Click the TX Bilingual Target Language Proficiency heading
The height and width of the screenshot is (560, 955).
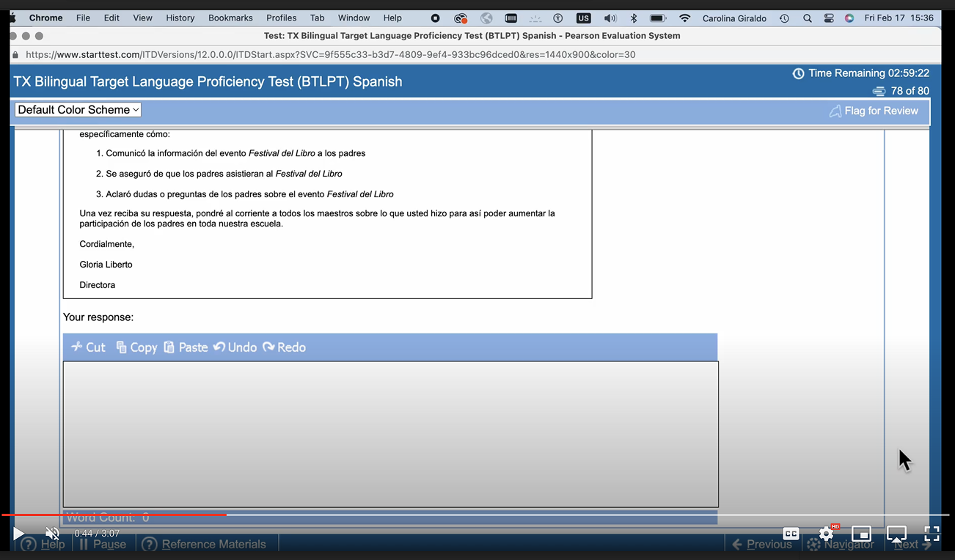208,81
